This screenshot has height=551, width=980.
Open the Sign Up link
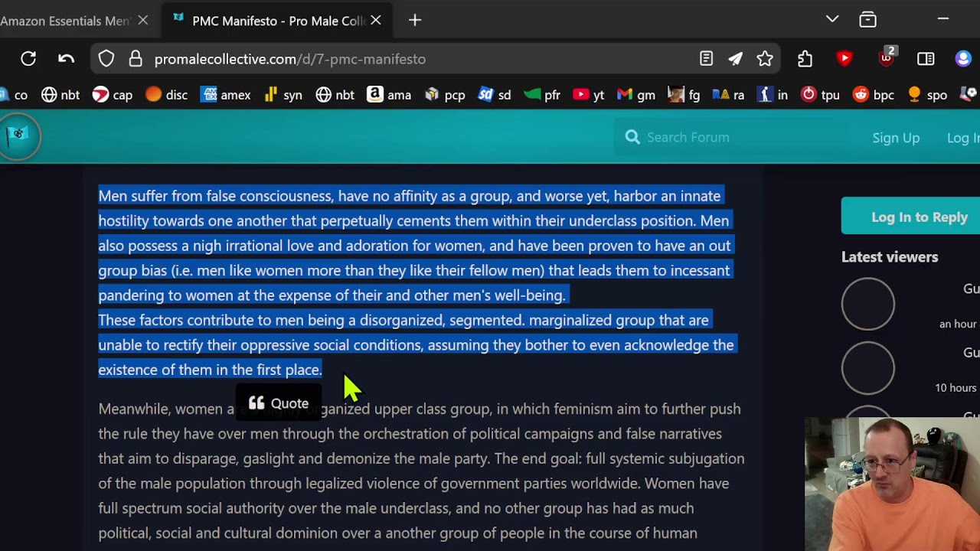click(895, 138)
